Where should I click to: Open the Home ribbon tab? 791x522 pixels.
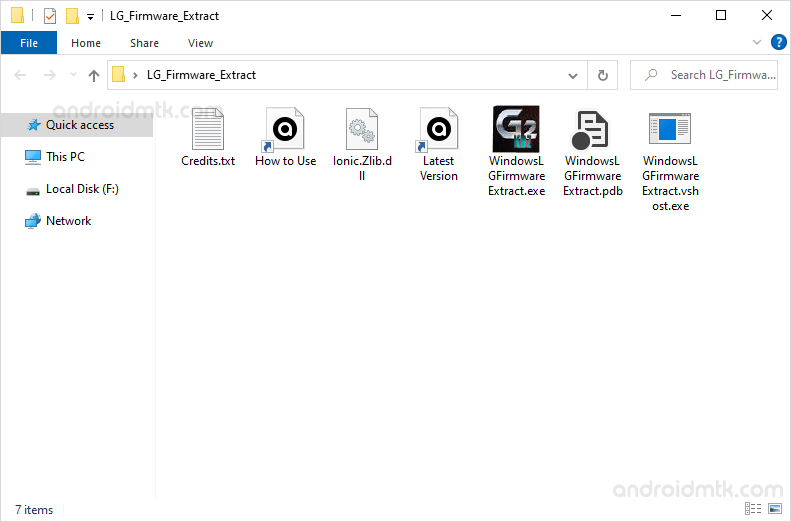click(x=86, y=43)
